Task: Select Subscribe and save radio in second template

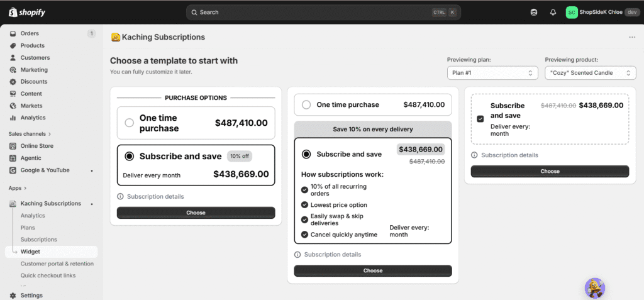Action: coord(306,154)
